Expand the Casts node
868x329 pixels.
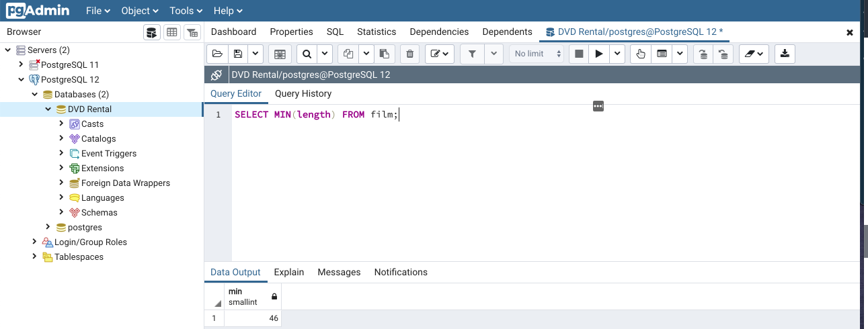(x=62, y=124)
